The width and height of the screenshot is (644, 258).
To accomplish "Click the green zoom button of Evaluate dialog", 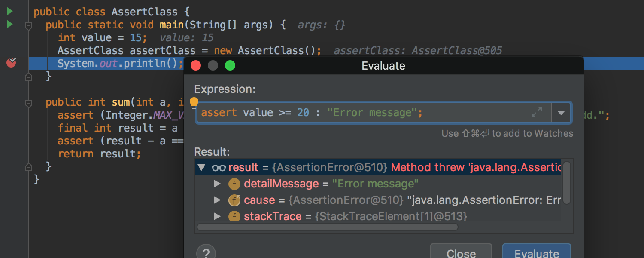I will [230, 65].
